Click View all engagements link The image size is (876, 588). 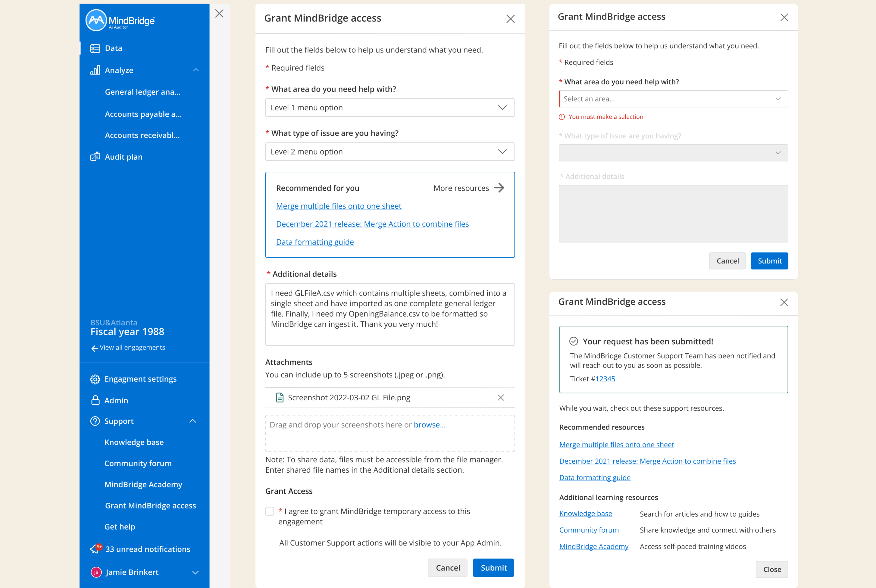tap(132, 348)
